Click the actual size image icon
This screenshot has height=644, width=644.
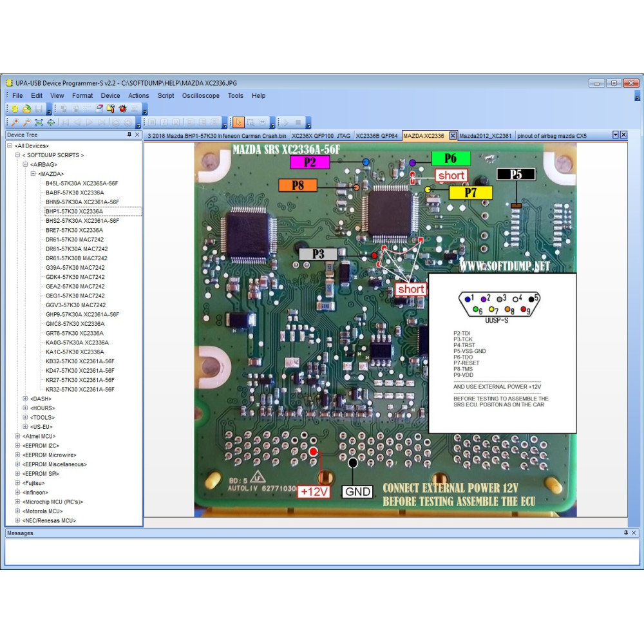point(51,122)
